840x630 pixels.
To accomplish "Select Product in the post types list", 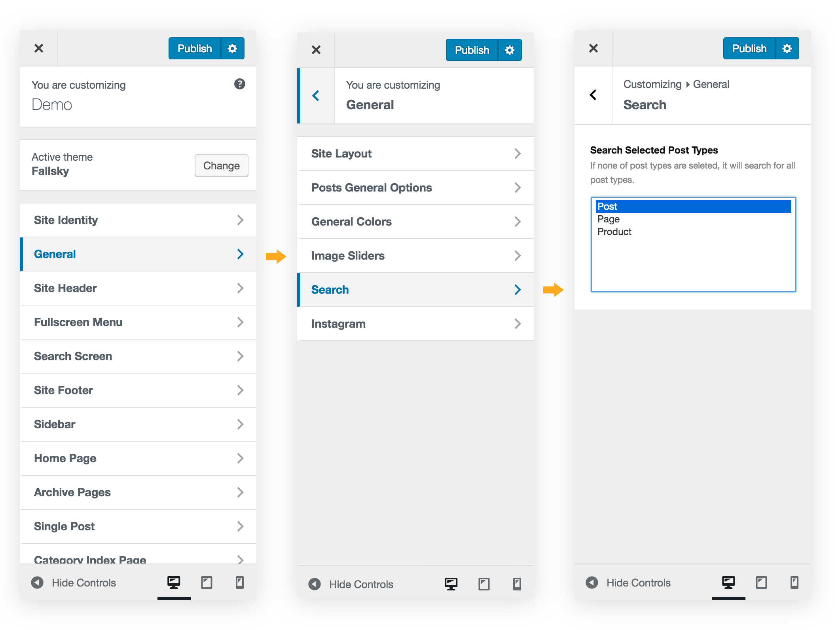I will [614, 232].
